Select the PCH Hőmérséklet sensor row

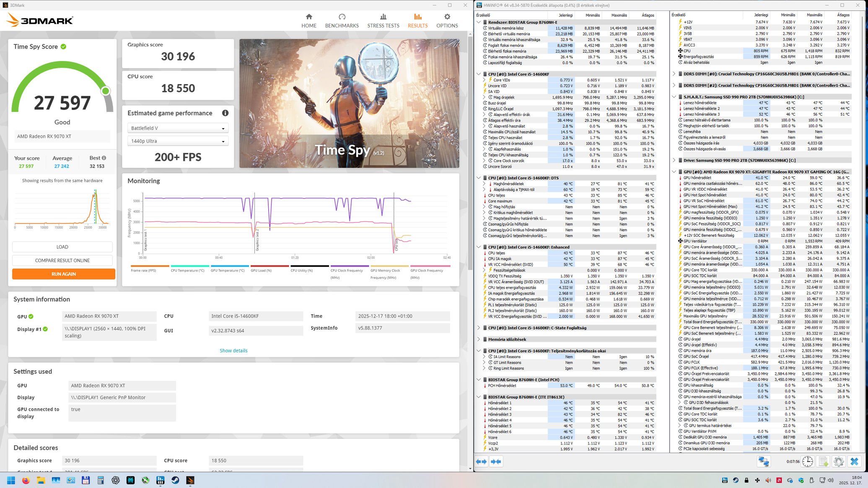click(569, 386)
